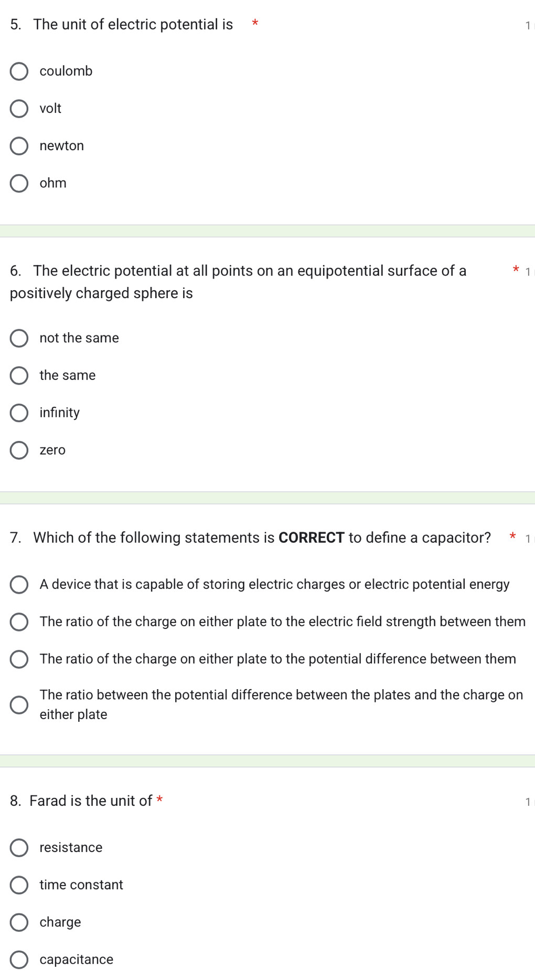Screen dimensions: 535x980
Task: Select volt as the unit of electric potential
Action: [x=19, y=108]
